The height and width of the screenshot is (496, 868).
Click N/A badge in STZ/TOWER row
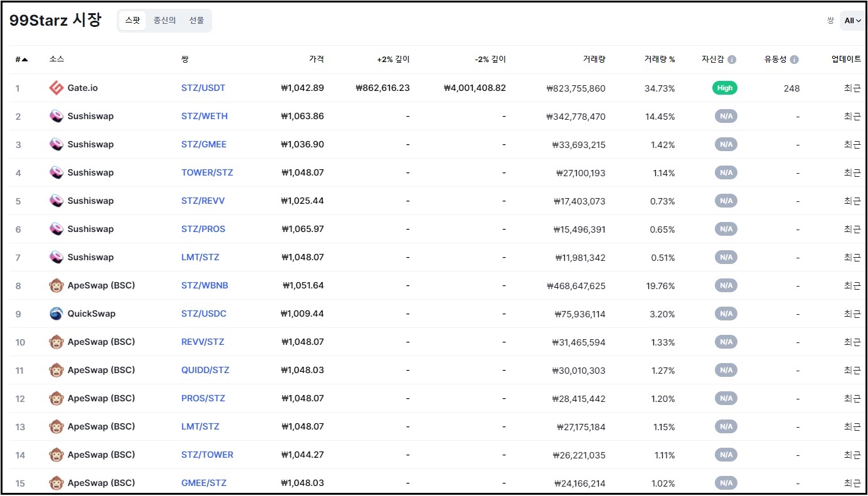tap(726, 455)
